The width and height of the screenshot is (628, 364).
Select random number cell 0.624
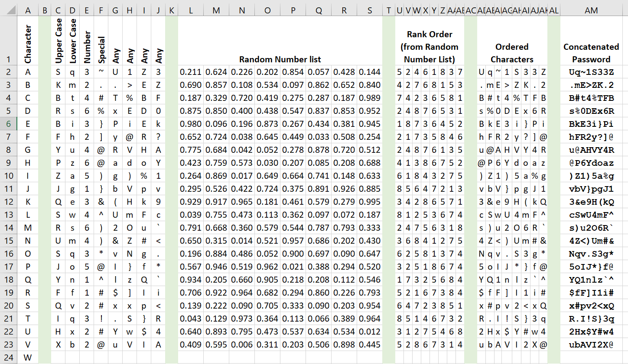pos(216,72)
